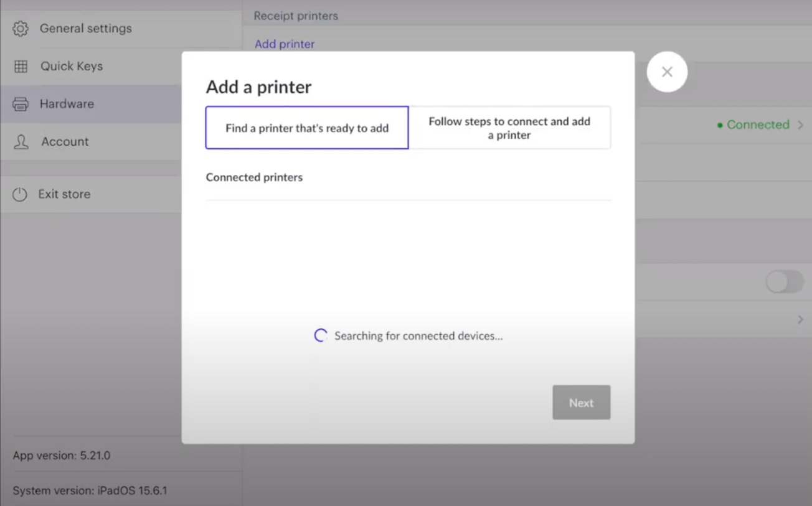Switch to 'Find a printer that's ready to add'
The height and width of the screenshot is (506, 812).
click(306, 128)
